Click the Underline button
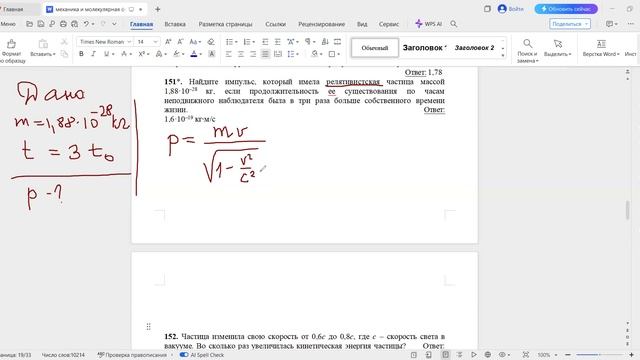Image resolution: width=640 pixels, height=360 pixels. 107,54
